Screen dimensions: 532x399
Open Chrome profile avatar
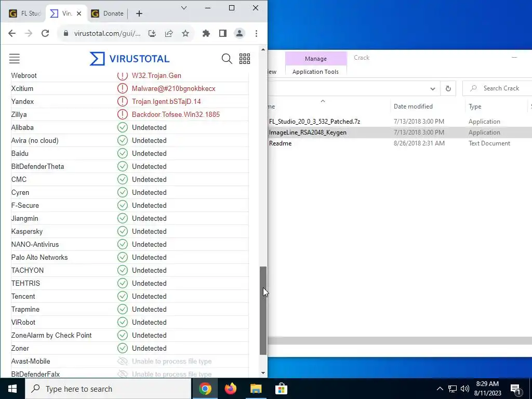point(239,33)
